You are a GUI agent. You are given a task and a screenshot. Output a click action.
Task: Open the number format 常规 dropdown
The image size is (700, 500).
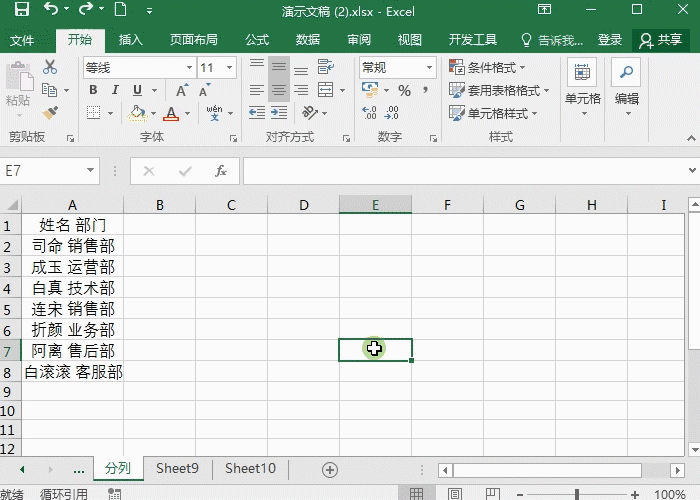coord(429,68)
